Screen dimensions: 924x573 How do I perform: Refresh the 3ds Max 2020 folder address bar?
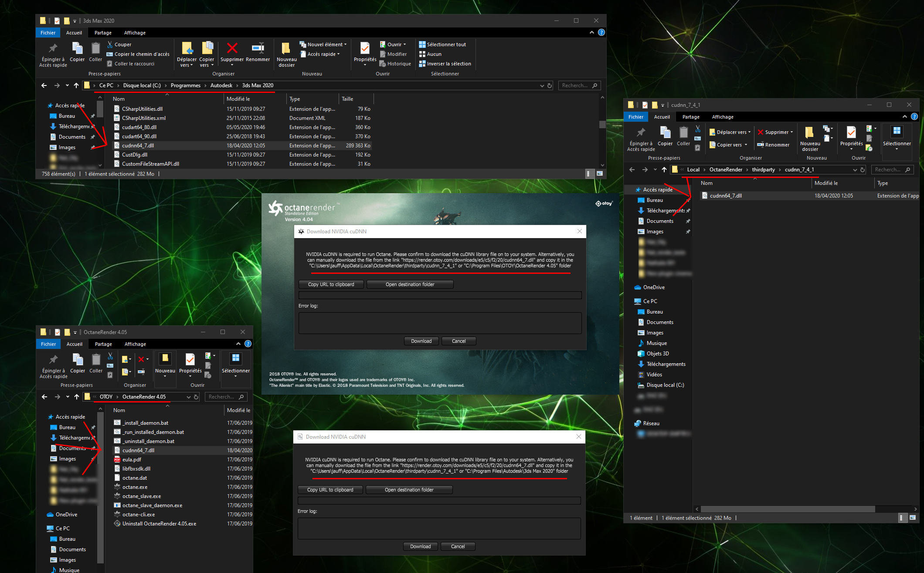coord(550,85)
